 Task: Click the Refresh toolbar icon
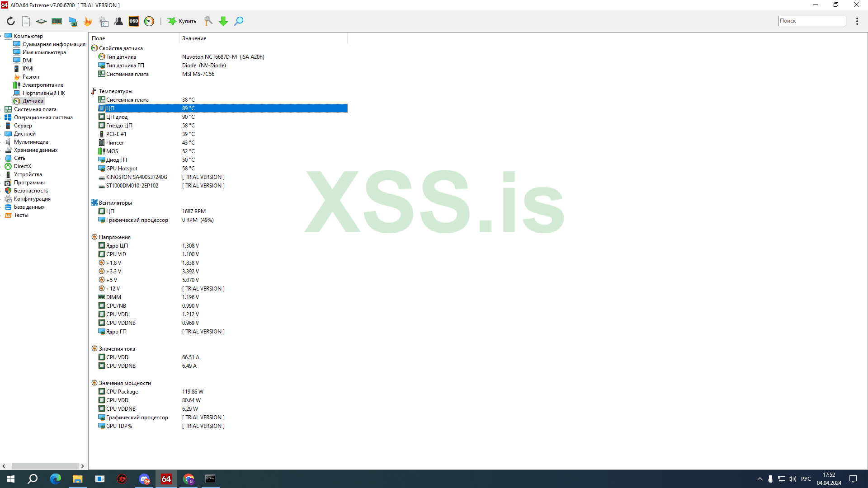coord(11,21)
